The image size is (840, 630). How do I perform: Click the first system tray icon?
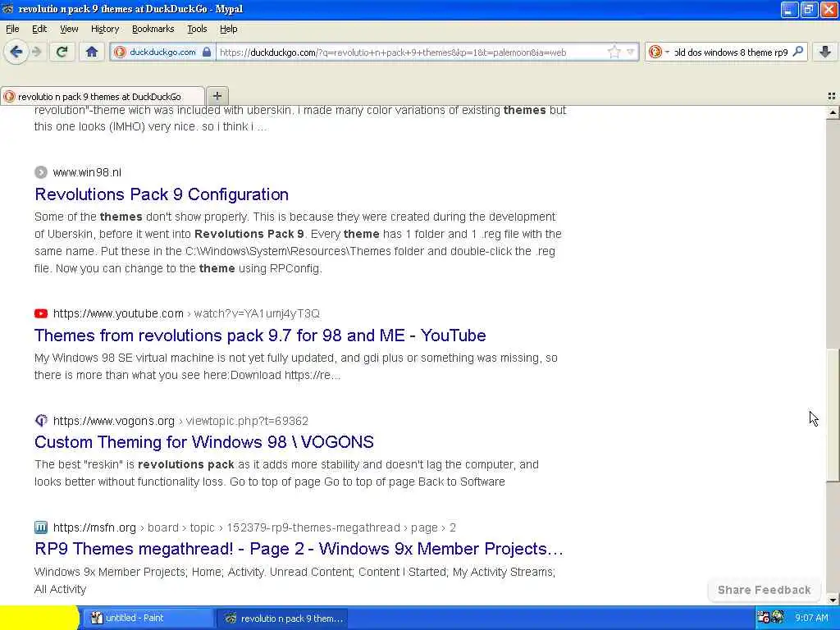(x=764, y=618)
